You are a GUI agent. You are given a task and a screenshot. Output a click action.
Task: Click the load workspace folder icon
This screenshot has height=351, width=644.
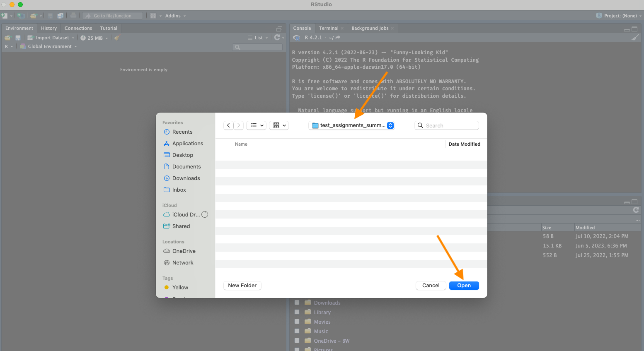point(7,38)
